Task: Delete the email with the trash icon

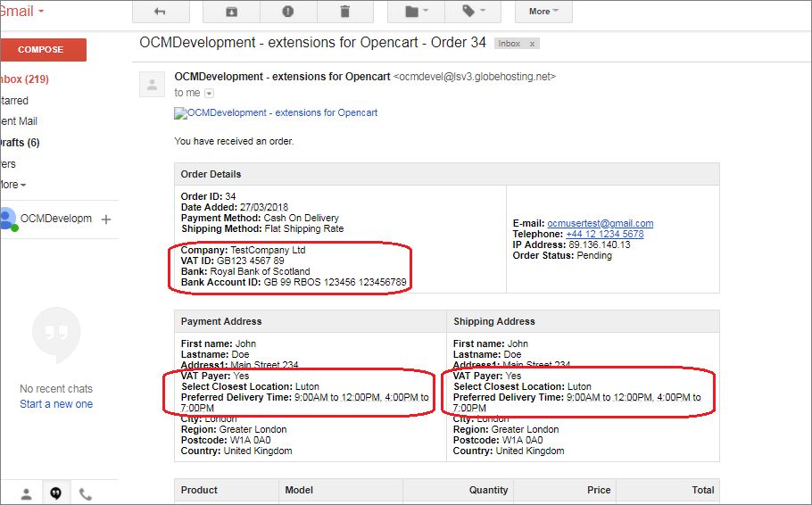Action: (345, 12)
